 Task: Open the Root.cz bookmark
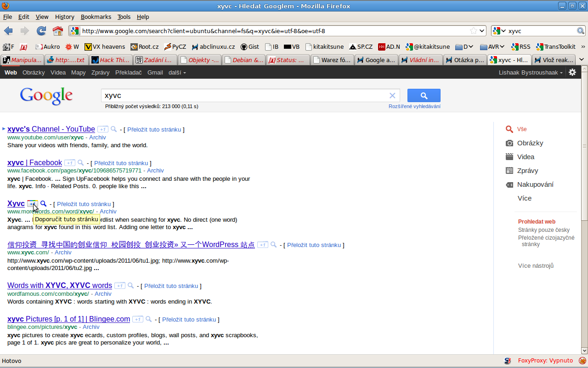pyautogui.click(x=145, y=46)
